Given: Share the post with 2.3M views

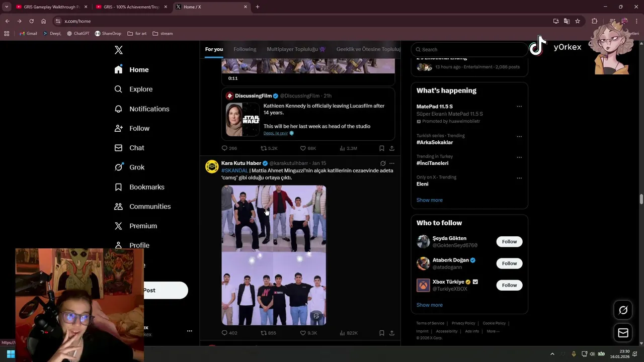Looking at the screenshot, I should 392,148.
